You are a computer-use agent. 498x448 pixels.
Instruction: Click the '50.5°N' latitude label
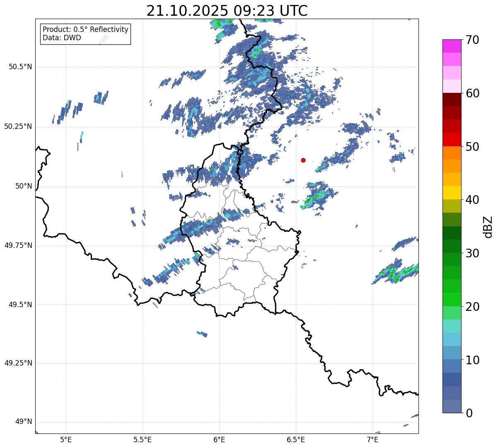[20, 67]
